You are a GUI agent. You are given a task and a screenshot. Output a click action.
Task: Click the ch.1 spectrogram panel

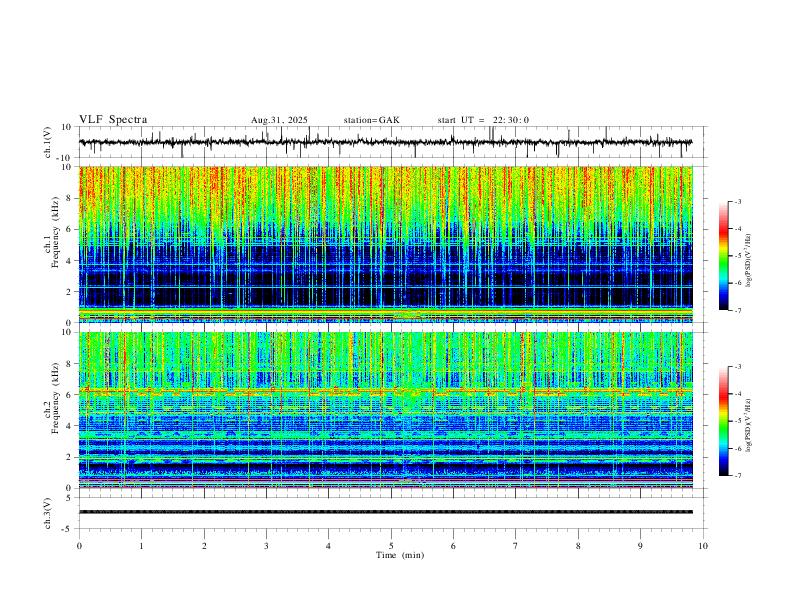click(x=386, y=244)
